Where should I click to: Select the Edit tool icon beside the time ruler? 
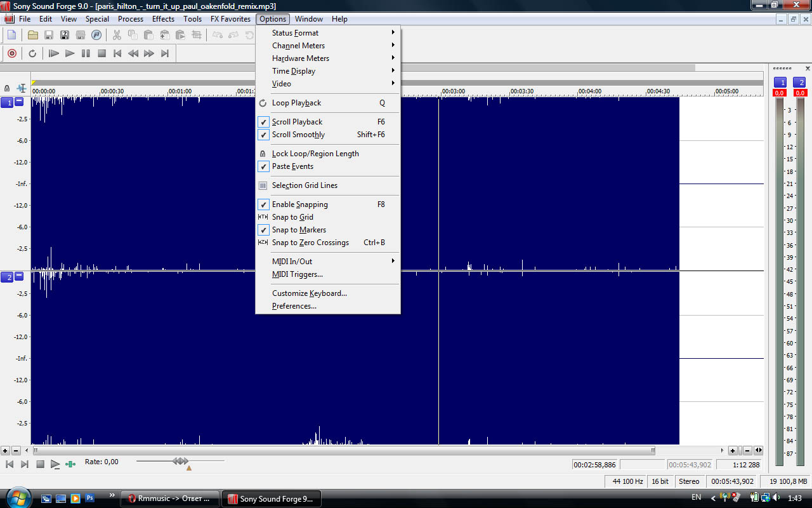22,88
